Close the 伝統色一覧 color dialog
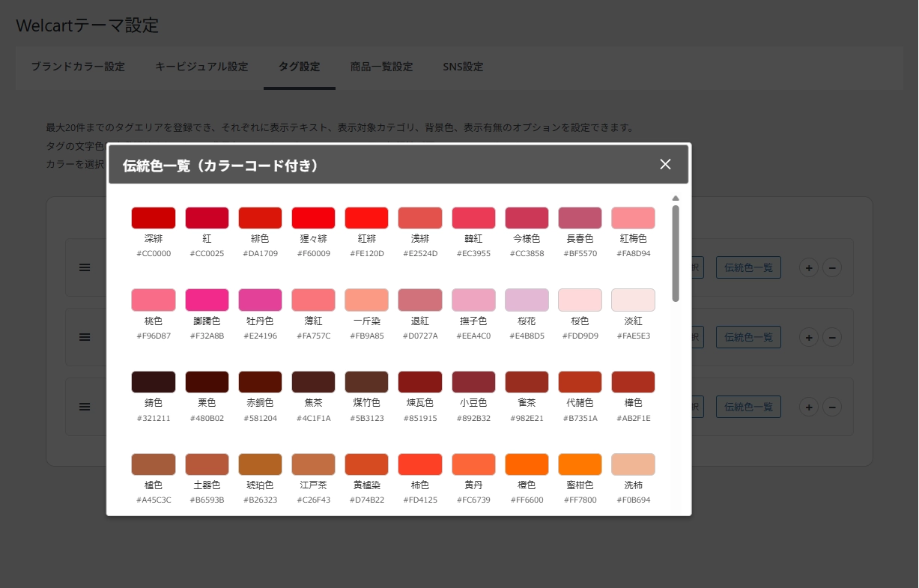 [665, 164]
